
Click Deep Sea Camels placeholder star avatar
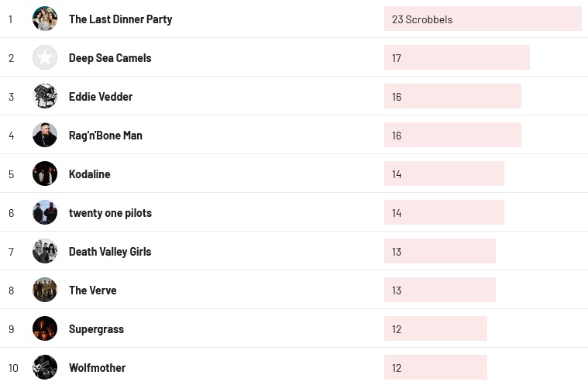(x=45, y=57)
